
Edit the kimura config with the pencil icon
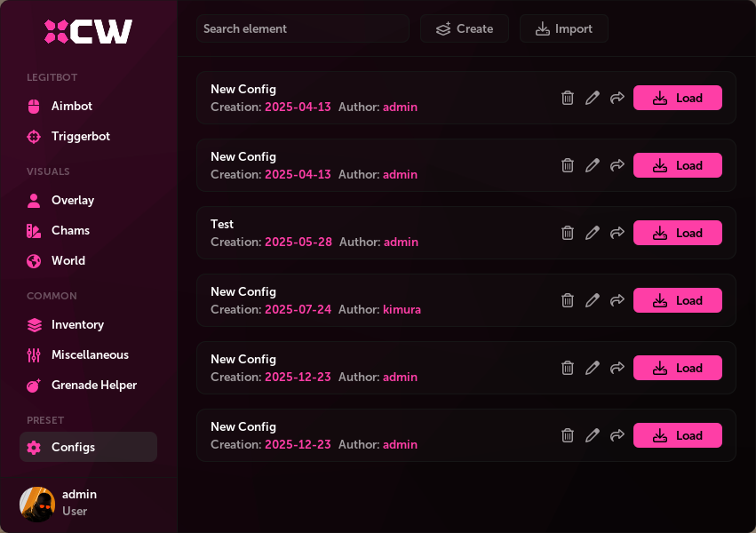coord(593,300)
